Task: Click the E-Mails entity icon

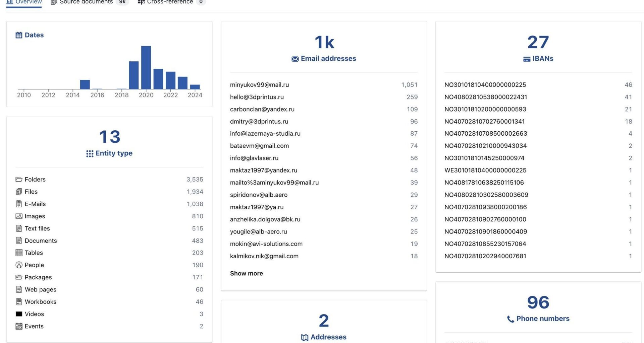Action: point(19,204)
